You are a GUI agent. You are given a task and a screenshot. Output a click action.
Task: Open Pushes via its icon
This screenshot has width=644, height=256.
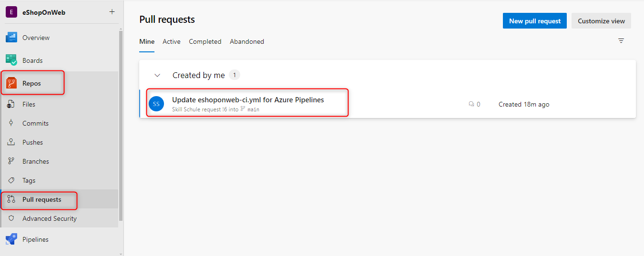[x=11, y=142]
